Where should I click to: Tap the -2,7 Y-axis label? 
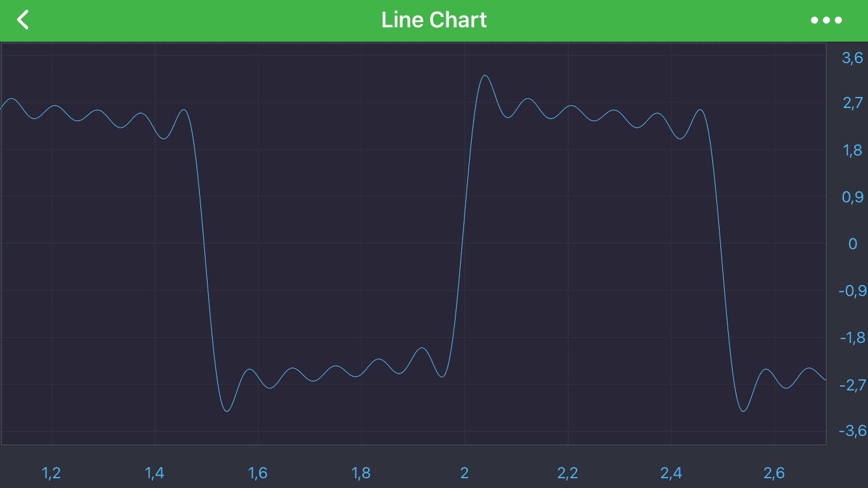click(852, 385)
